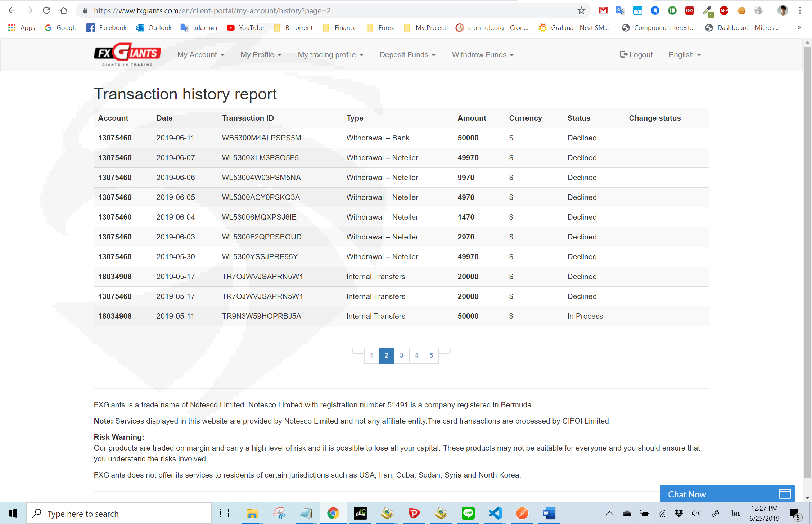This screenshot has width=812, height=524.
Task: Click the FXGiants logo
Action: pyautogui.click(x=127, y=54)
